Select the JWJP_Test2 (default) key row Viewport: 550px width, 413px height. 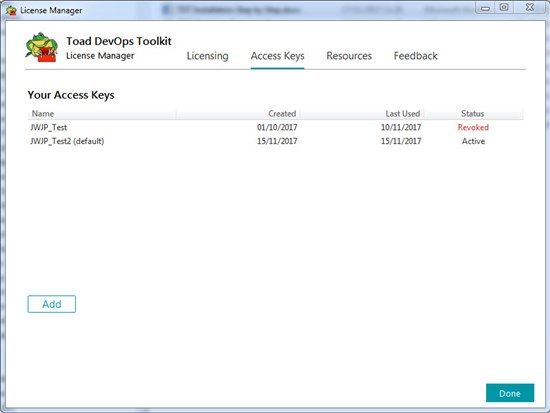(275, 141)
